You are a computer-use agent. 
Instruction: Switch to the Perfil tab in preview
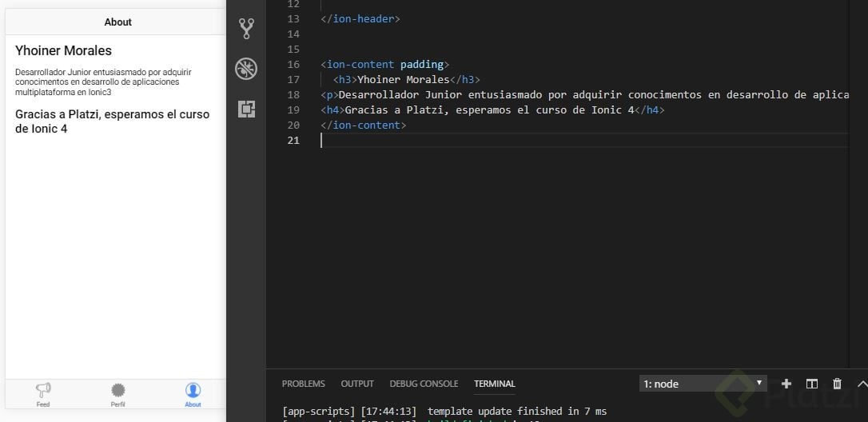[118, 394]
